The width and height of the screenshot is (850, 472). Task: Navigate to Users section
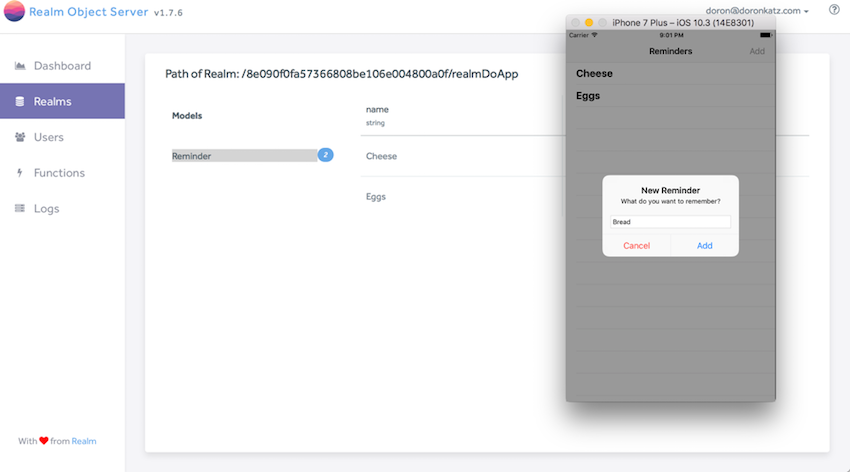point(62,137)
